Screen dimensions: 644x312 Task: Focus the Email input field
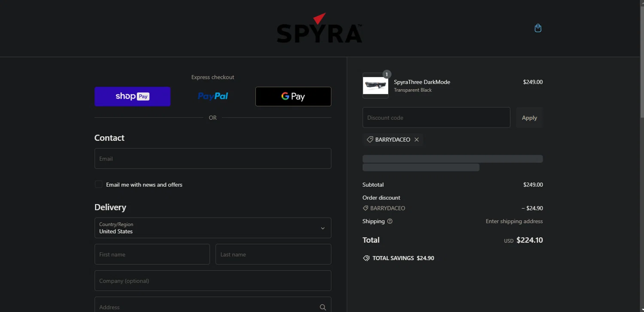click(x=213, y=158)
